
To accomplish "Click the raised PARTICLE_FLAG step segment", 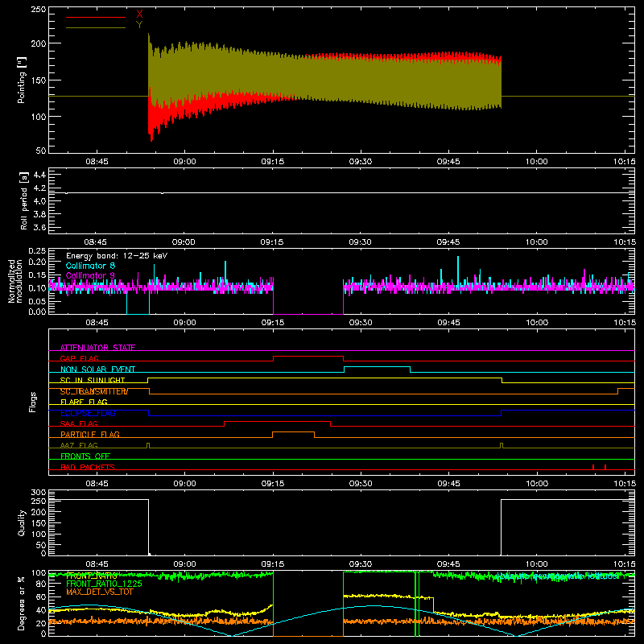I will pos(293,432).
